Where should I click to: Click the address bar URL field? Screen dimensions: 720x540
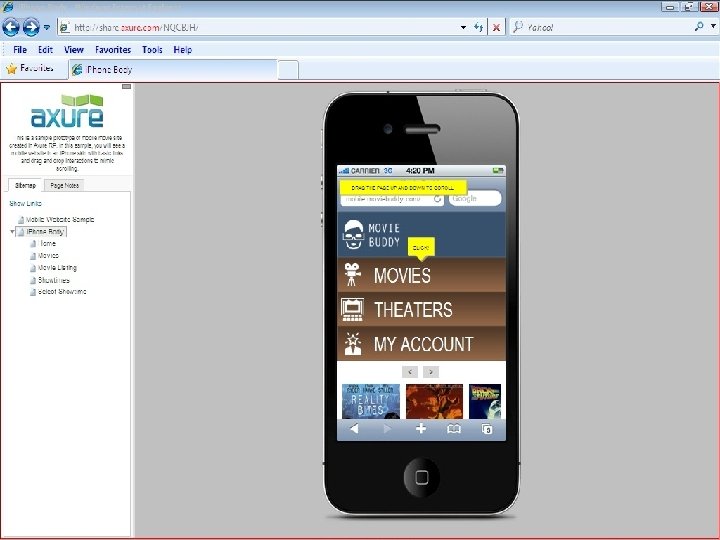pyautogui.click(x=257, y=28)
